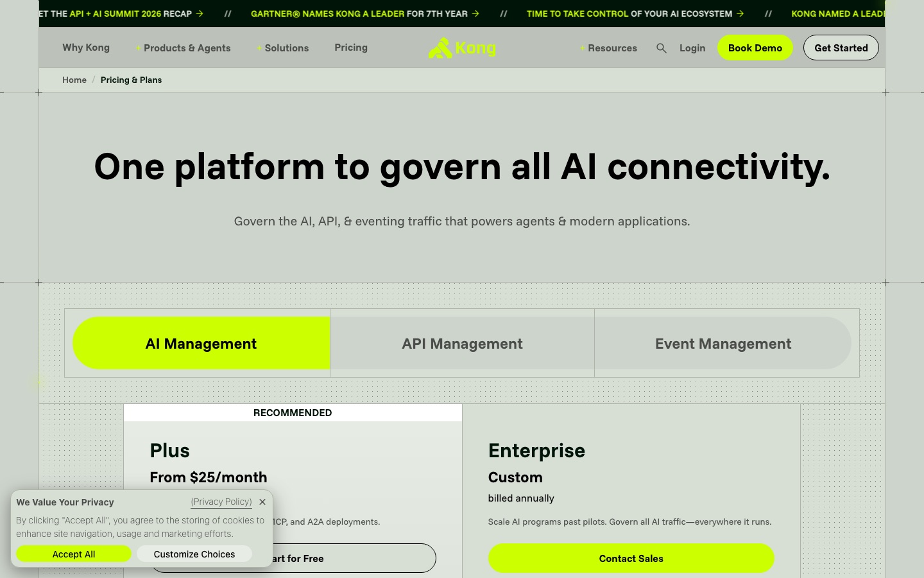Click the Enterprise plan heading

(x=536, y=450)
